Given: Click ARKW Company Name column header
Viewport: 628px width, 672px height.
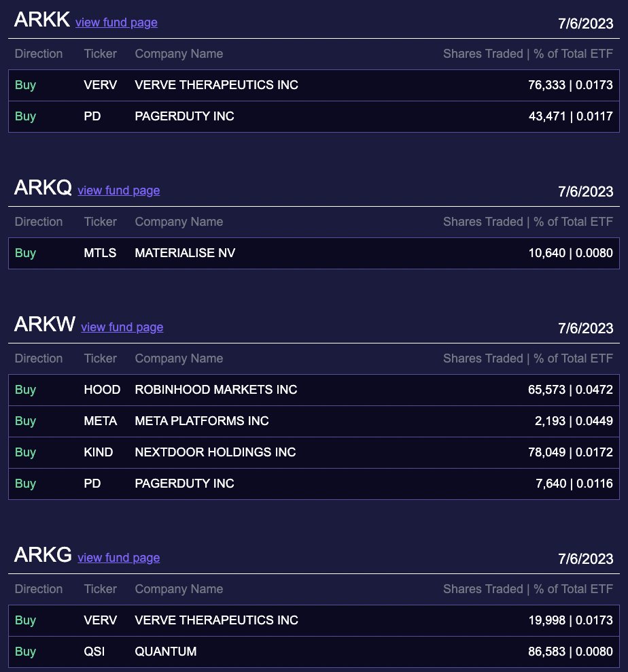Looking at the screenshot, I should pyautogui.click(x=179, y=358).
